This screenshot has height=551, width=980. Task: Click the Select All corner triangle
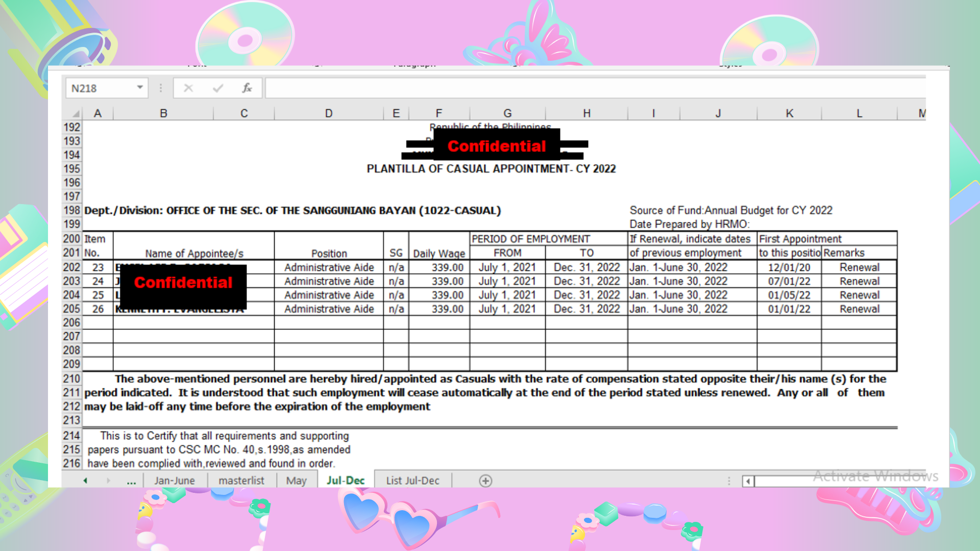[76, 113]
